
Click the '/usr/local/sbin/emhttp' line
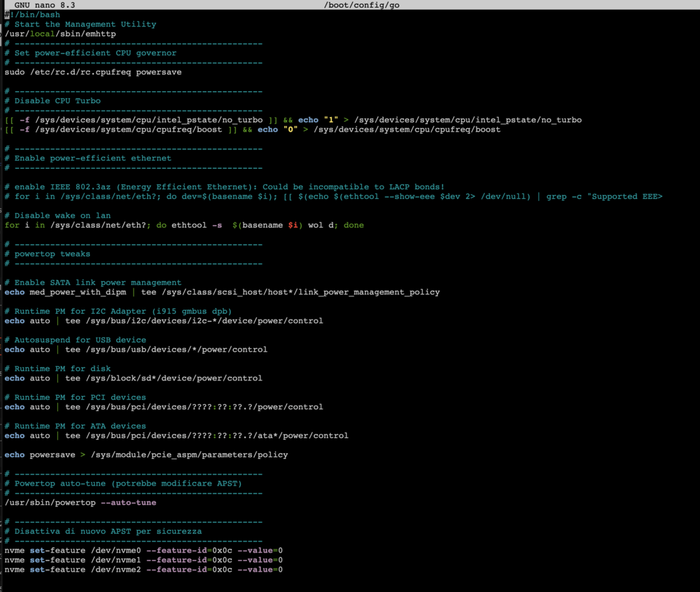coord(60,34)
